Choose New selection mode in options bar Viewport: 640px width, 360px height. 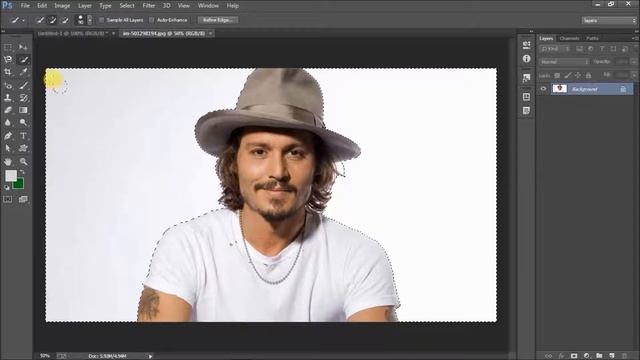click(40, 20)
